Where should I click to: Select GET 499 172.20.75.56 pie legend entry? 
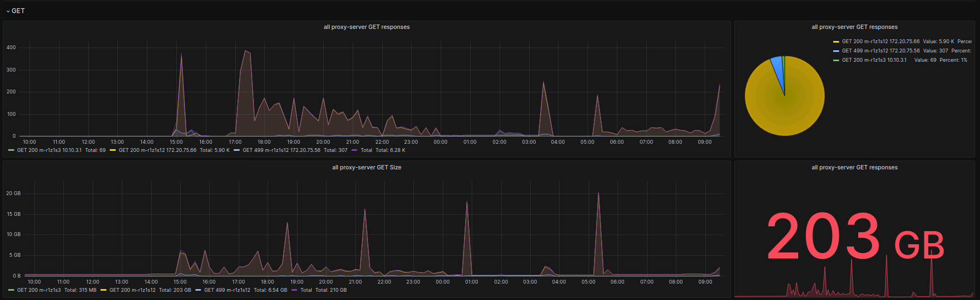coord(880,51)
